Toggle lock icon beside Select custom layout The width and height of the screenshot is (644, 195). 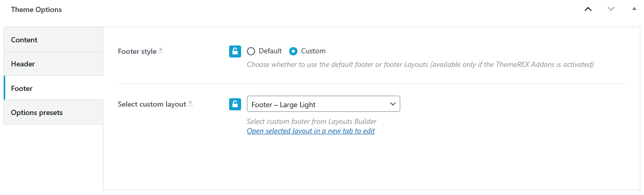pos(235,104)
